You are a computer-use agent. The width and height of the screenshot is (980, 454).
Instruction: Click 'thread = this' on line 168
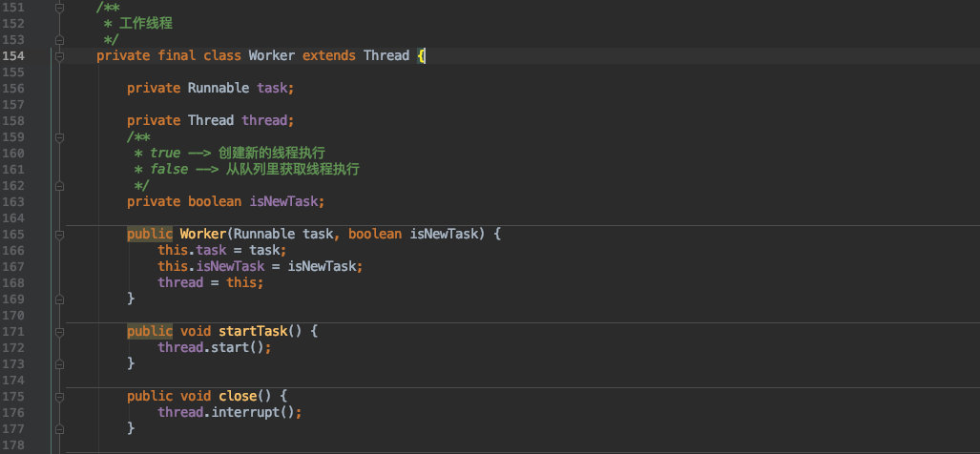(207, 283)
